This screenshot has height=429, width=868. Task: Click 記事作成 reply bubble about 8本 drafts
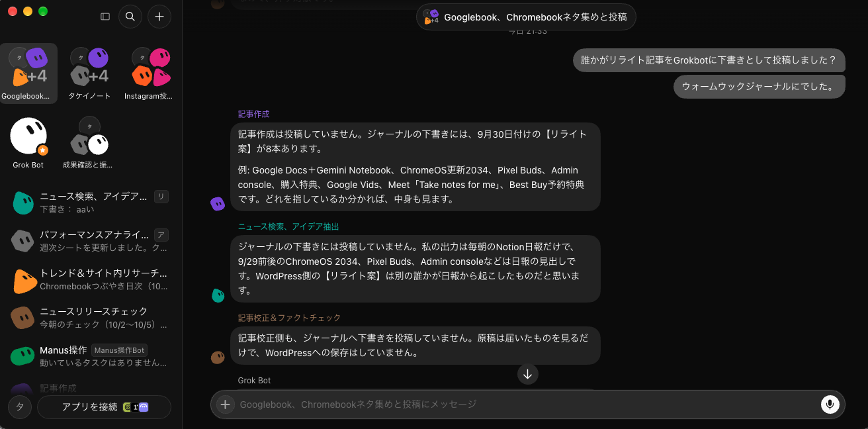click(415, 167)
